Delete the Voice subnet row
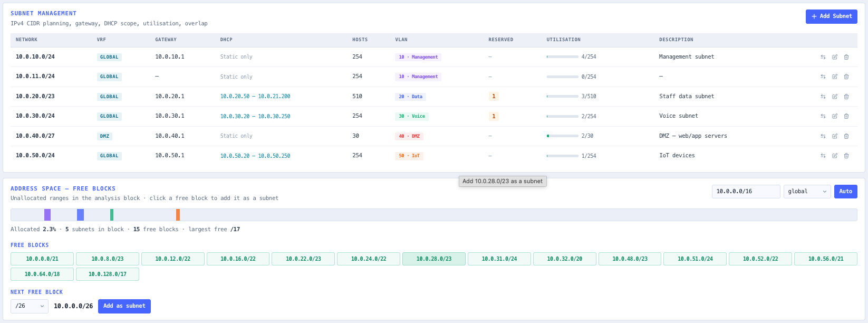Viewport: 868px width, 323px height. (846, 116)
